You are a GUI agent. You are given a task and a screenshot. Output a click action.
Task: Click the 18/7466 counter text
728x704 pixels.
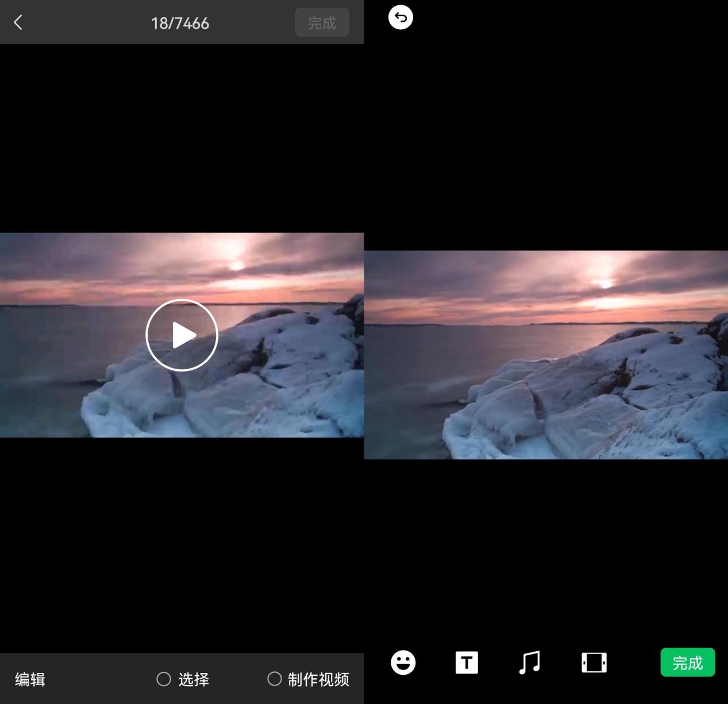pyautogui.click(x=180, y=23)
